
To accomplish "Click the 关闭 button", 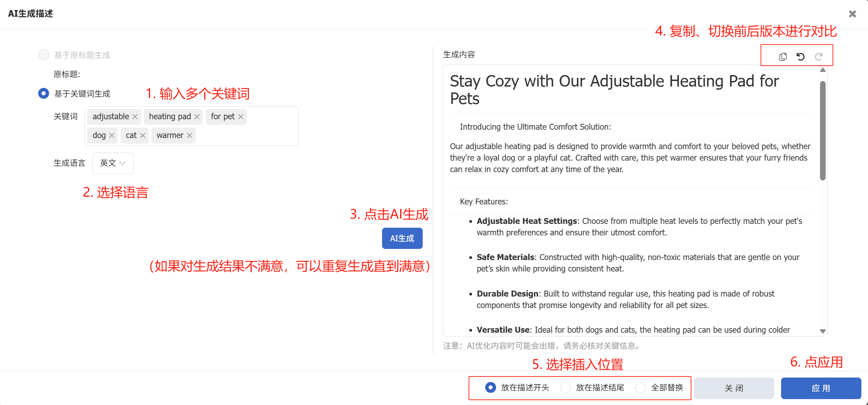I will click(x=734, y=388).
